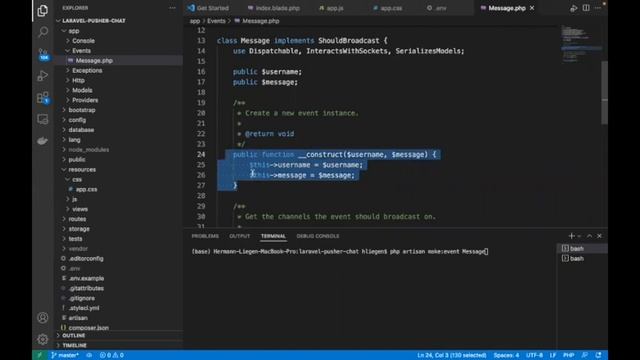
Task: Click the run file button in editor toolbar
Action: [573, 8]
